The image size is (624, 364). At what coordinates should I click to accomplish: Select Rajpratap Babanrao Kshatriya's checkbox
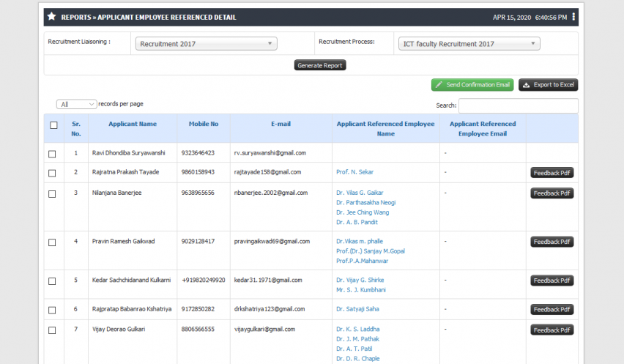[52, 310]
